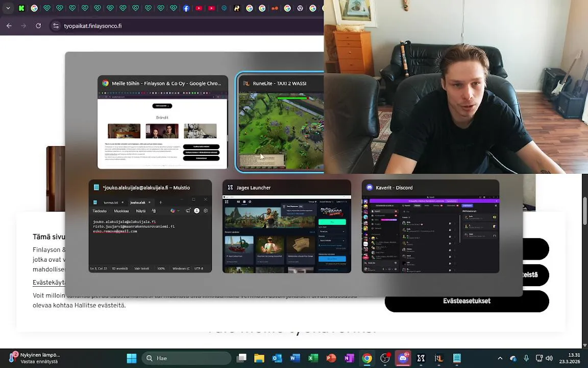Open OneDrive tray icon
This screenshot has height=368, width=588.
click(513, 358)
